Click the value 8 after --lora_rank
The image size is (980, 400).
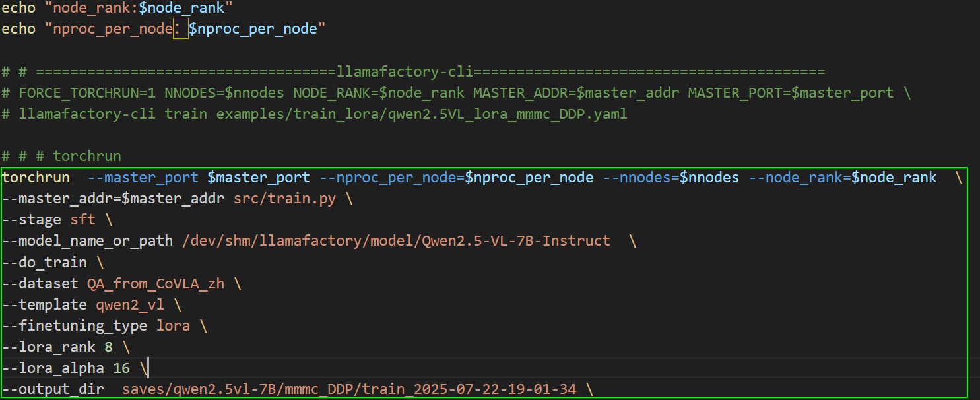pos(108,347)
